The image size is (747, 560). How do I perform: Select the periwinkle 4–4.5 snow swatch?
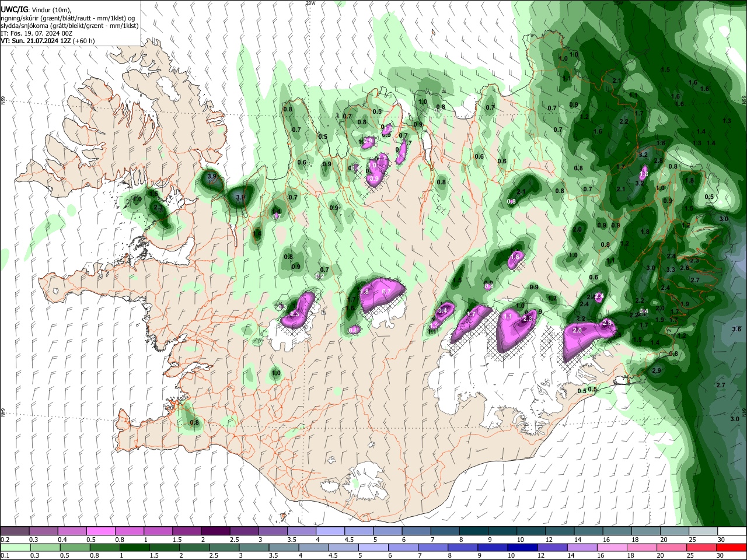click(x=330, y=531)
